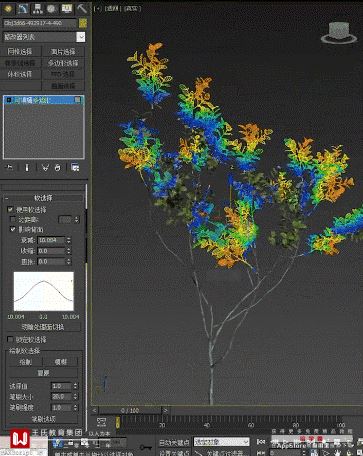Click time slider previous-frame arrow
Screen dimensions: 363x456
click(x=95, y=410)
